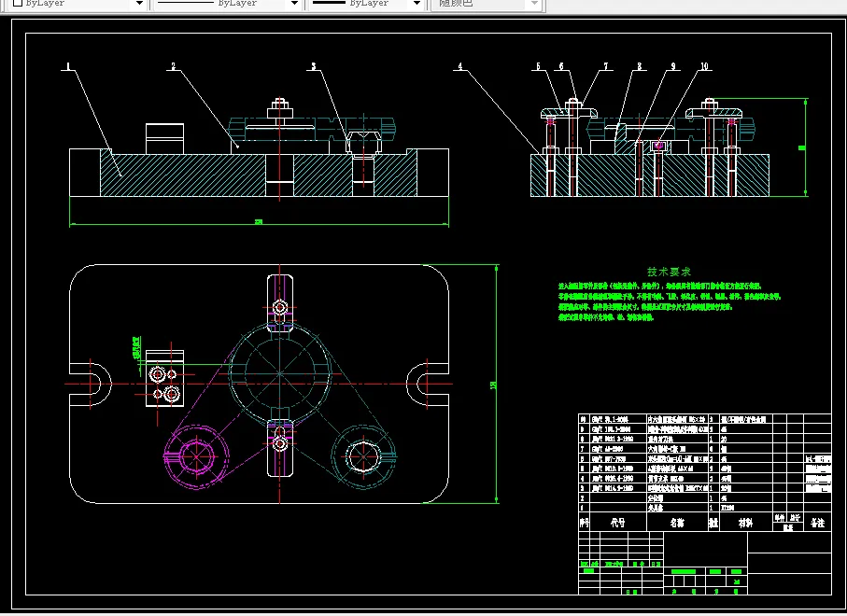Pick part callout number 10
The width and height of the screenshot is (847, 616).
click(x=704, y=67)
